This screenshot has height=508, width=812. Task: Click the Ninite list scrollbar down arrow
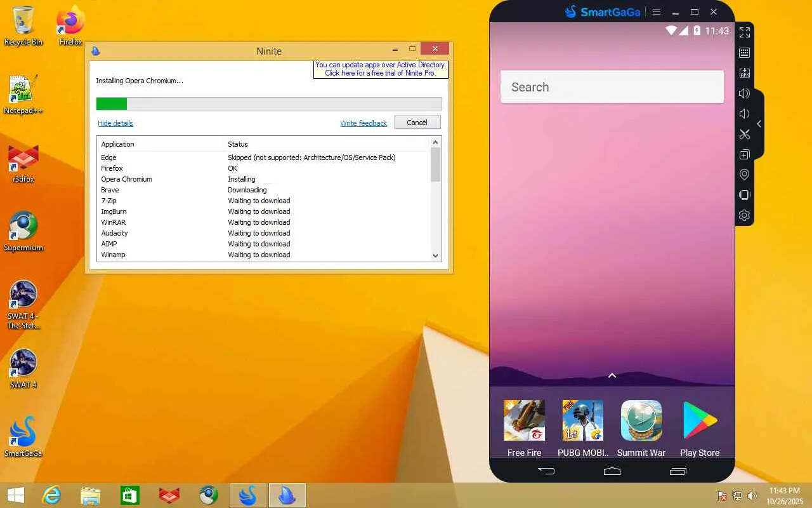435,255
